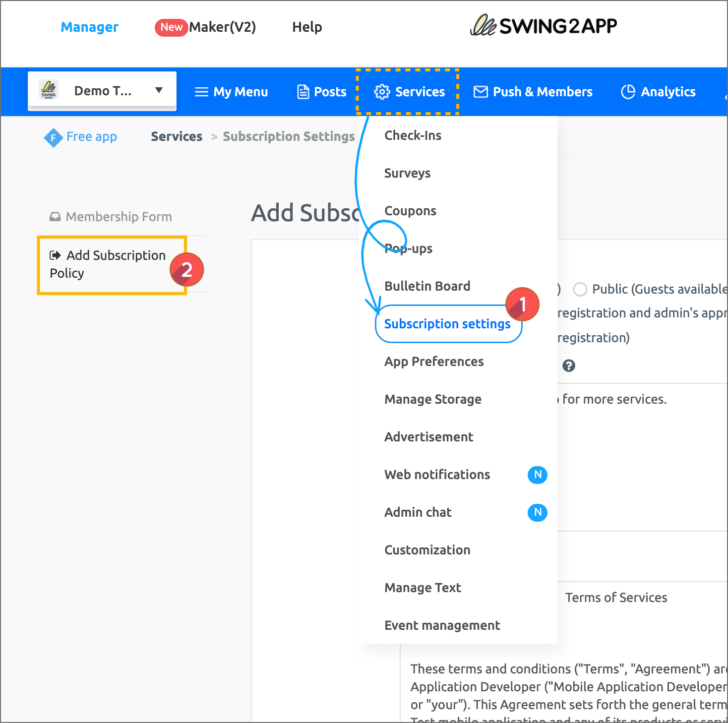Viewport: 728px width, 723px height.
Task: Open Membership Form in left sidebar
Action: point(118,217)
